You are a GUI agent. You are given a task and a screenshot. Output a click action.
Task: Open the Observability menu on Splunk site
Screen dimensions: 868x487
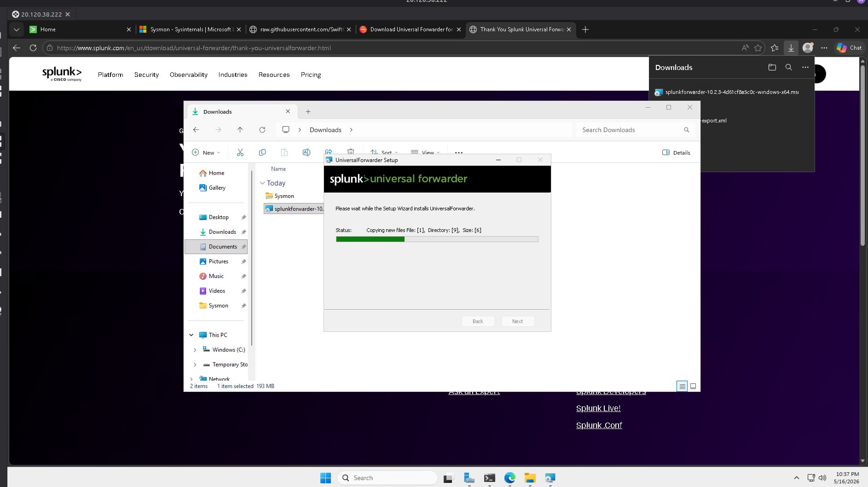tap(189, 75)
